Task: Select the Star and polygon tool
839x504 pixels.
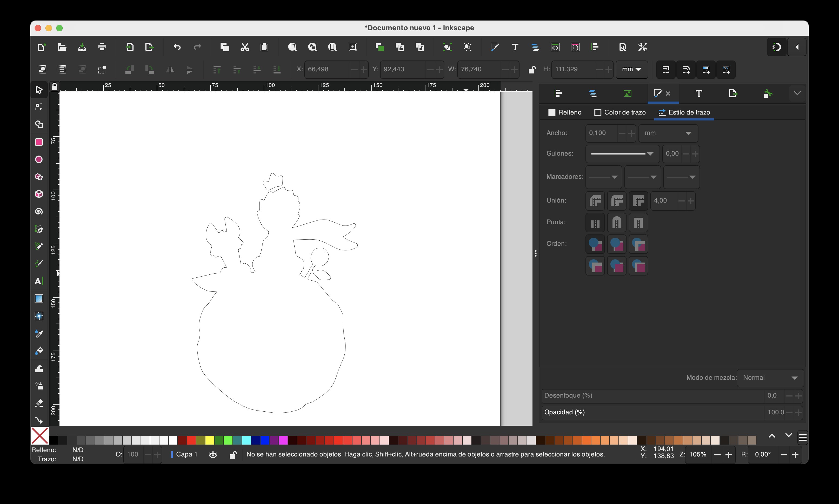Action: coord(39,177)
